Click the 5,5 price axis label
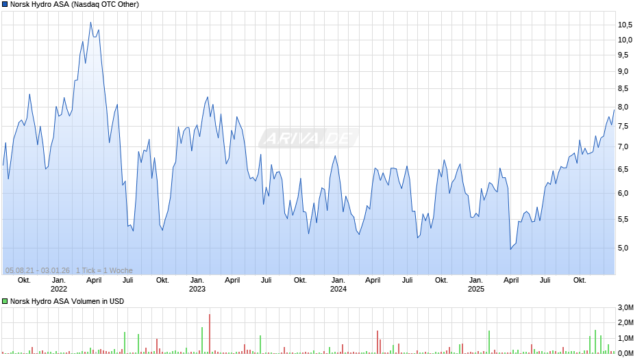 pyautogui.click(x=623, y=220)
